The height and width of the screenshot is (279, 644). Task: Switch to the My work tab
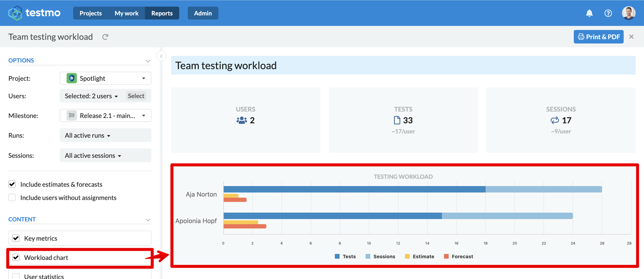click(127, 13)
